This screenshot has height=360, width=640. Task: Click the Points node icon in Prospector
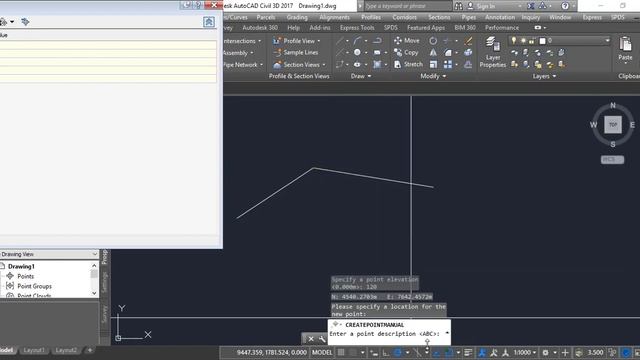pos(10,276)
